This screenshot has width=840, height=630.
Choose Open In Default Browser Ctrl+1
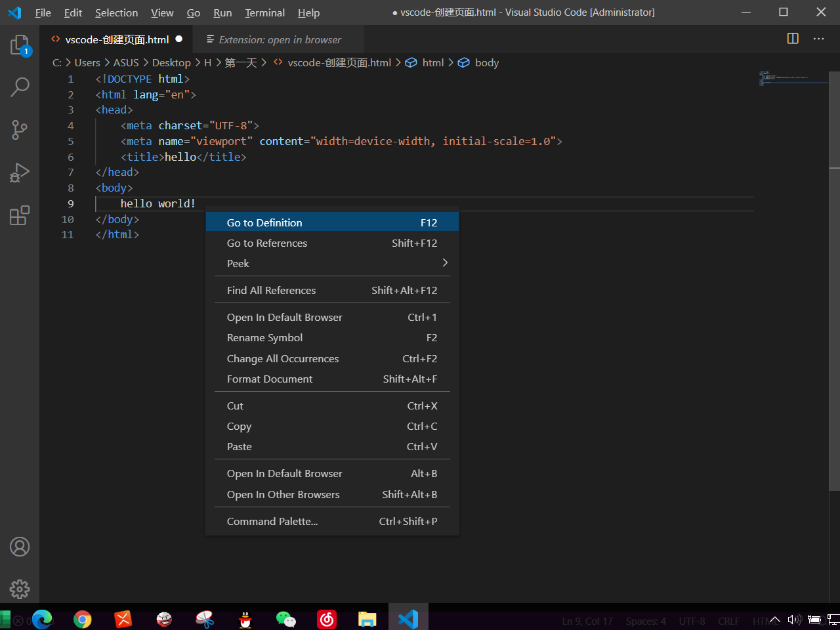332,317
